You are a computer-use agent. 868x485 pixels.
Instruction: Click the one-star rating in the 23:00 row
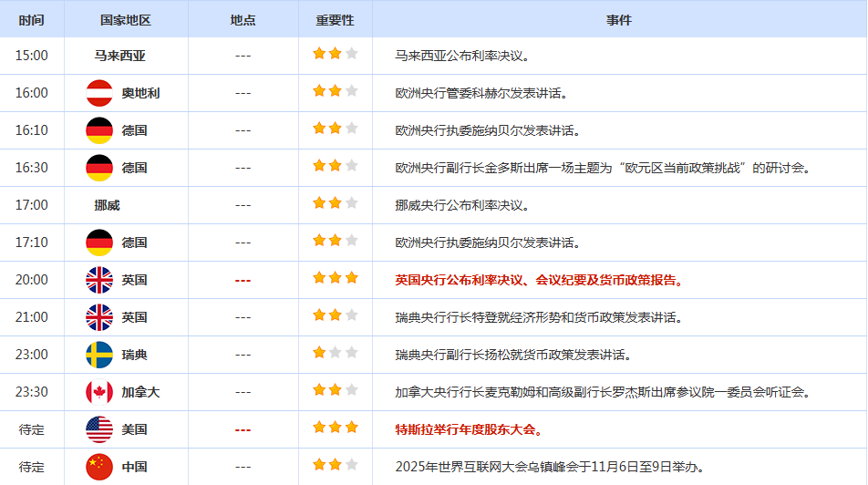(x=335, y=353)
